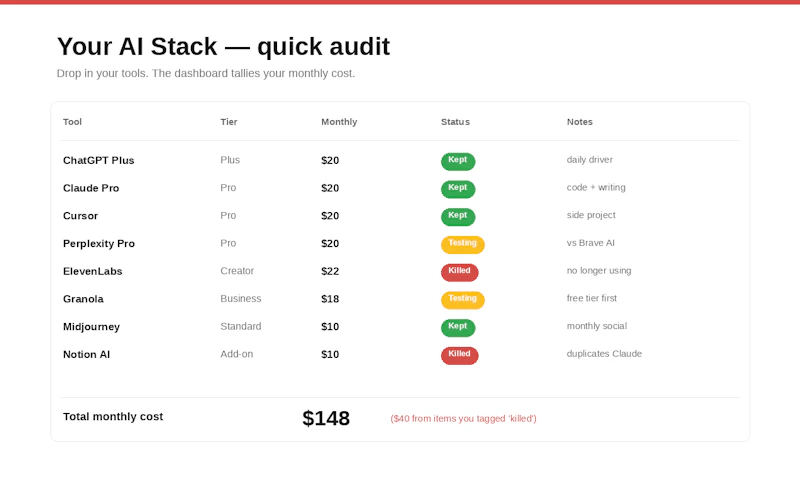Click the 'code + writing' note
The width and height of the screenshot is (800, 479).
[595, 188]
